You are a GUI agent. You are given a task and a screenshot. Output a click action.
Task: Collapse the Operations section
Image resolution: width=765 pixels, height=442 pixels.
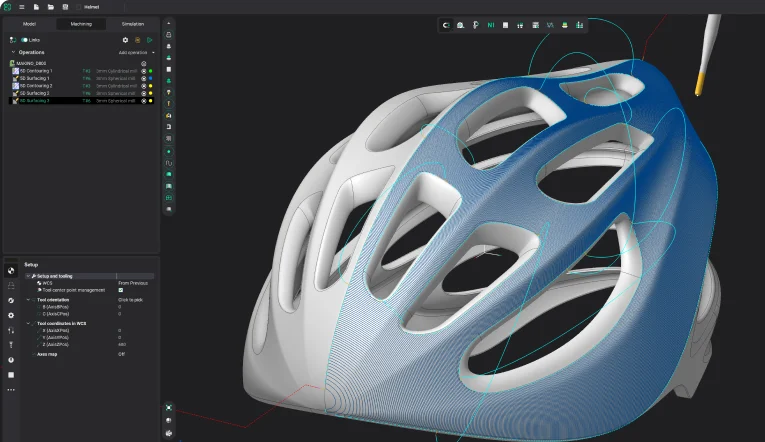[x=13, y=52]
